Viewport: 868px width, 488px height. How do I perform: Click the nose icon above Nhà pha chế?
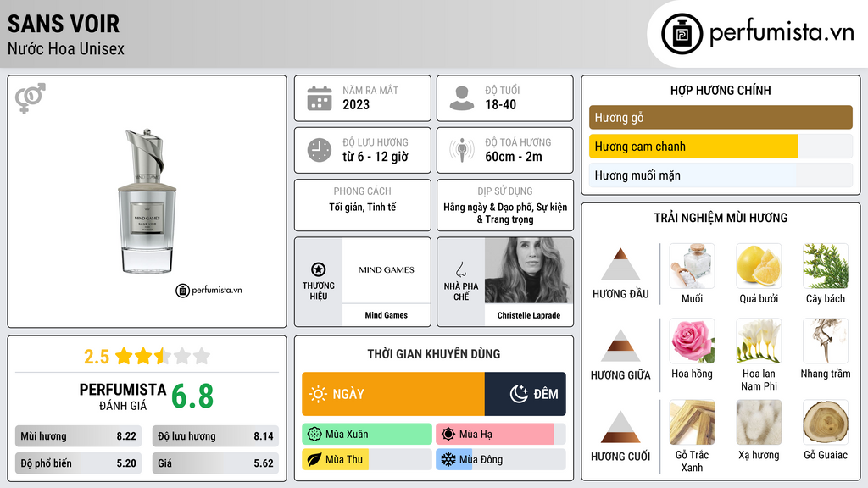coord(460,269)
